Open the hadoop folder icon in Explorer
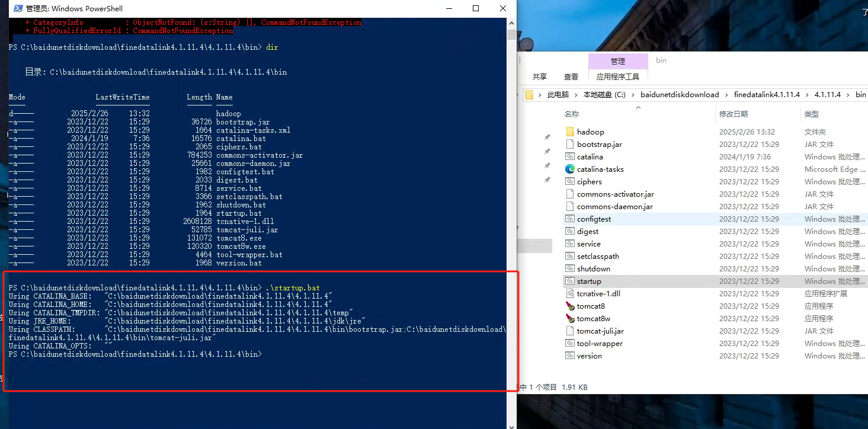The height and width of the screenshot is (429, 868). tap(570, 132)
